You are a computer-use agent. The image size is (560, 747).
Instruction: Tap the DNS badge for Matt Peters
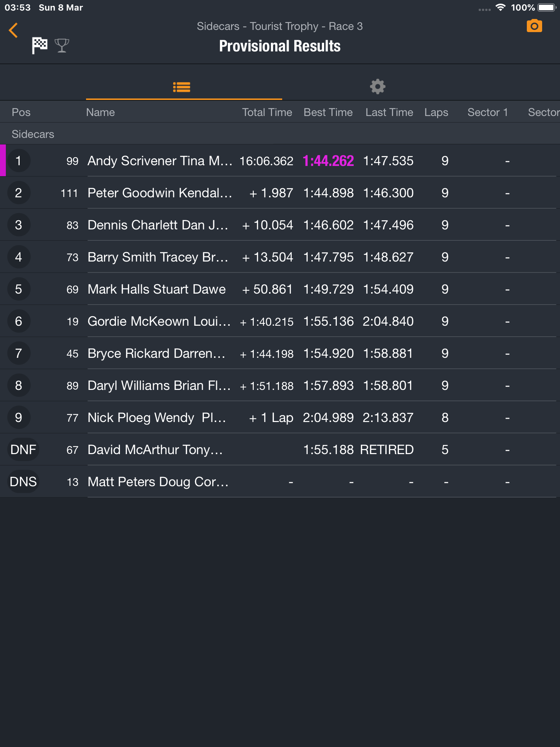[x=23, y=481]
